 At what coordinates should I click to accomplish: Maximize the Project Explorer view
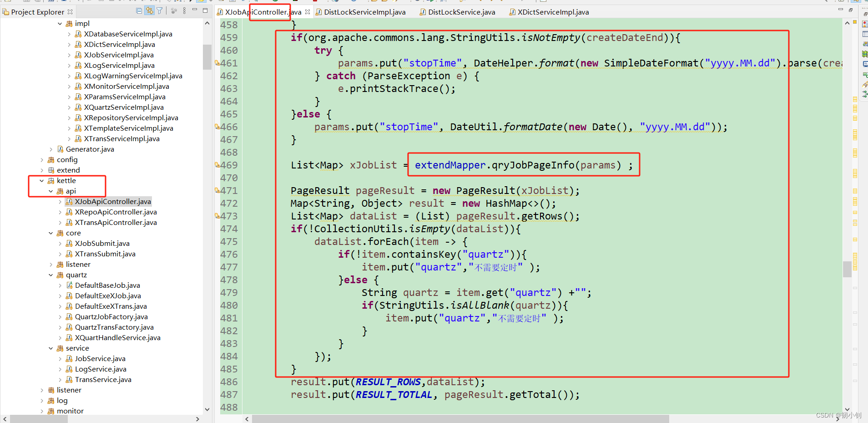[x=205, y=10]
